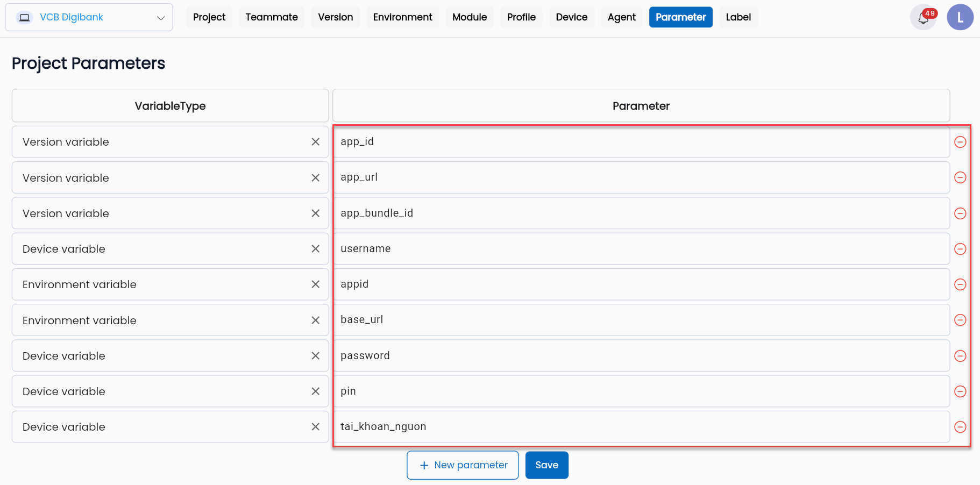
Task: Remove the app_id parameter row
Action: coord(960,142)
